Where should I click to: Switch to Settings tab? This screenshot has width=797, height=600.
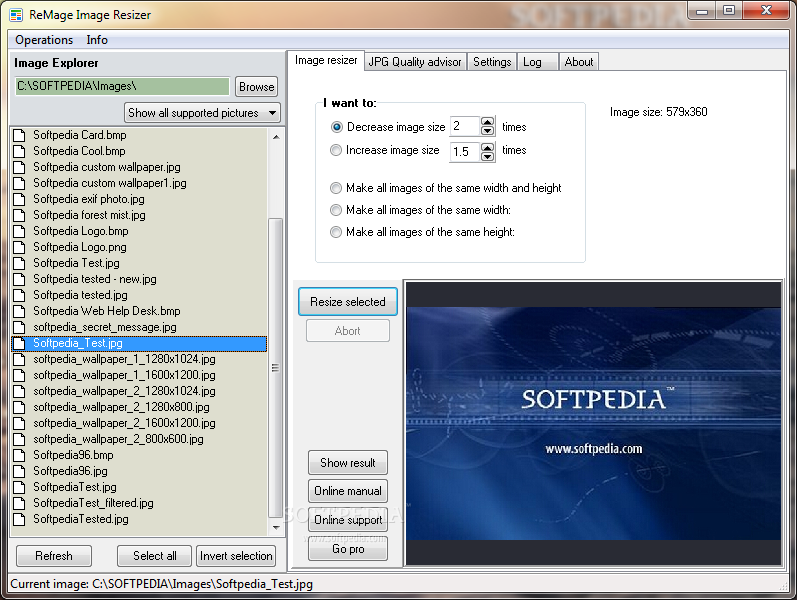pos(492,62)
